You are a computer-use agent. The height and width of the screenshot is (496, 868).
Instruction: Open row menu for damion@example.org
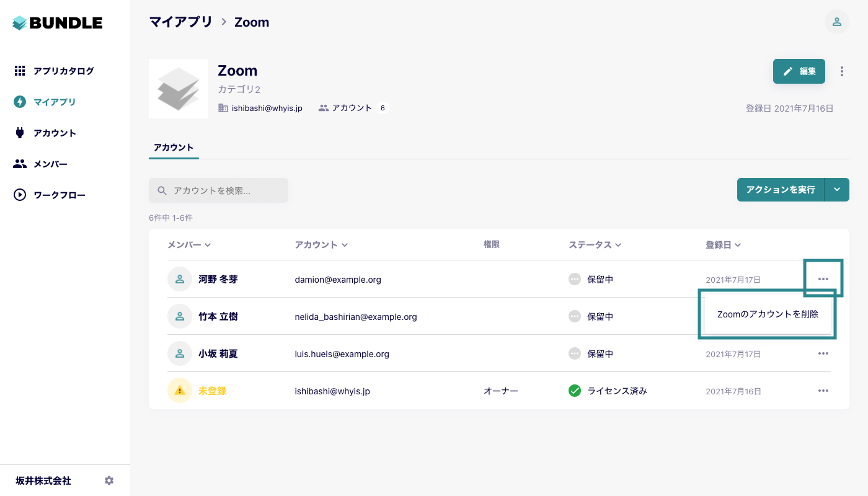[823, 279]
